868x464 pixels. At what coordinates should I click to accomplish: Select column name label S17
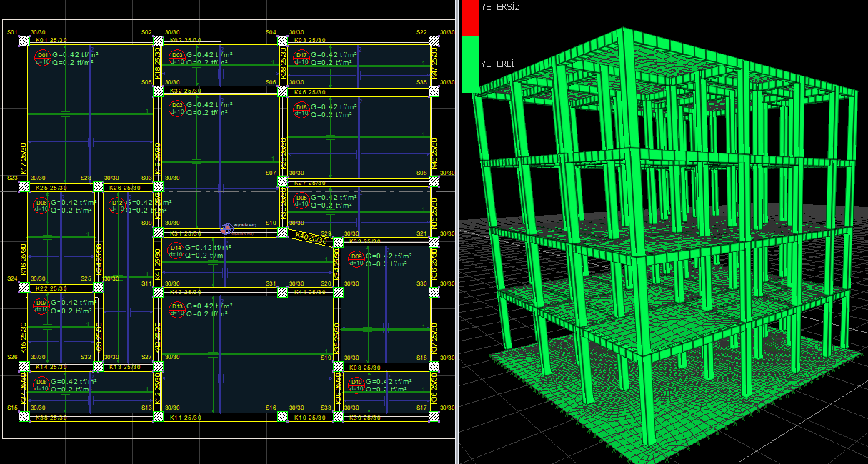click(421, 408)
